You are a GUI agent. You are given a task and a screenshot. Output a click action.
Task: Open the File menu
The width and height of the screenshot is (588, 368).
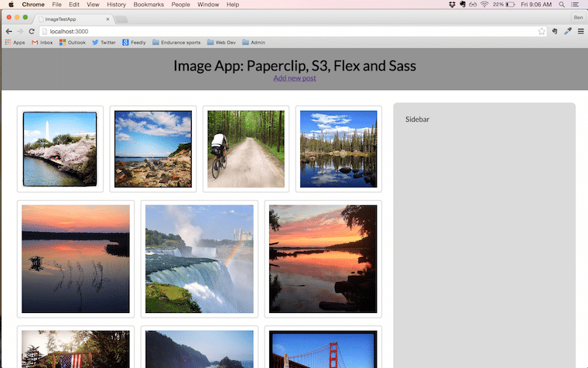coord(56,5)
